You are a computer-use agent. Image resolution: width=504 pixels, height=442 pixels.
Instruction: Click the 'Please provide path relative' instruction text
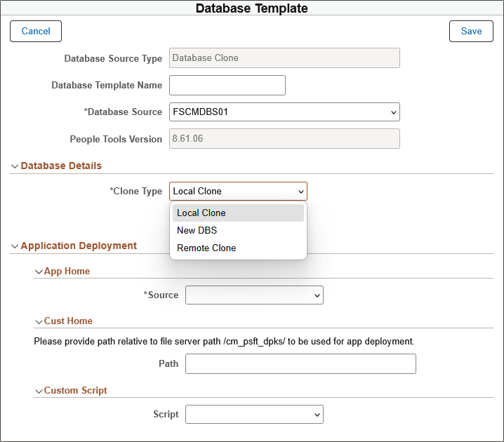tap(224, 341)
